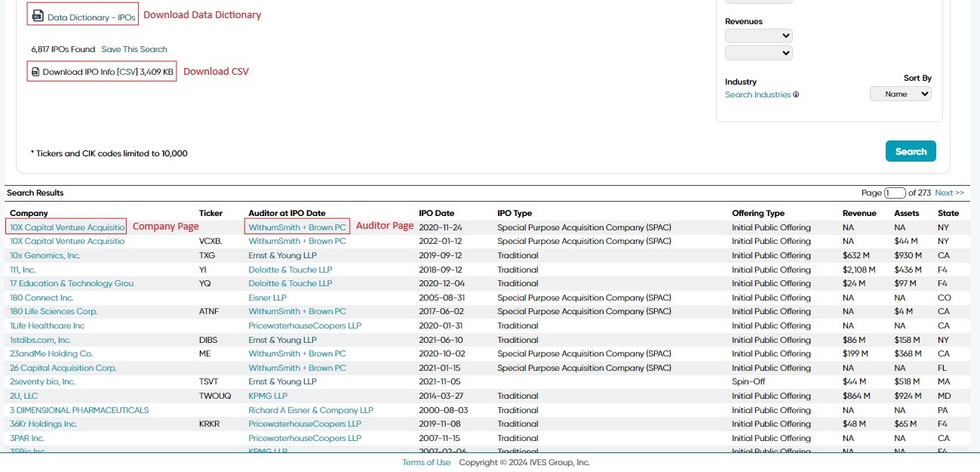Click the Auditor at IPO Date header
This screenshot has height=472, width=980.
pyautogui.click(x=287, y=213)
